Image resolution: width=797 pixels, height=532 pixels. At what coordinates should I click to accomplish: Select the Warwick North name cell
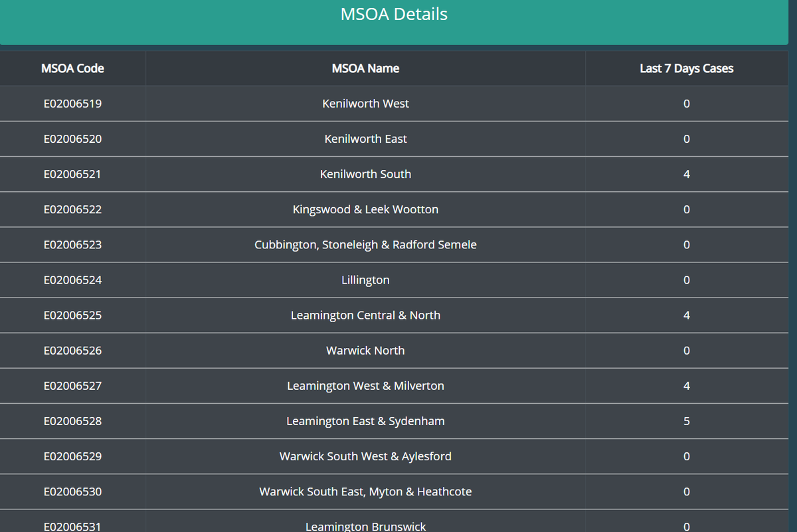point(365,350)
